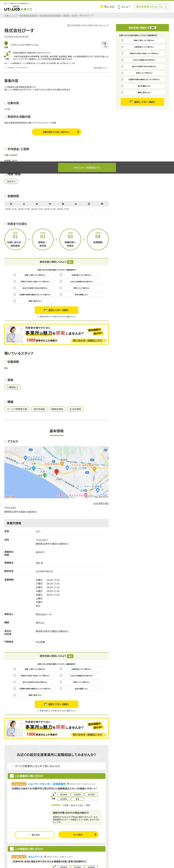This screenshot has height=868, width=174.
Task: Click 〒410-0873 postal code below the map
Action: tap(10, 508)
